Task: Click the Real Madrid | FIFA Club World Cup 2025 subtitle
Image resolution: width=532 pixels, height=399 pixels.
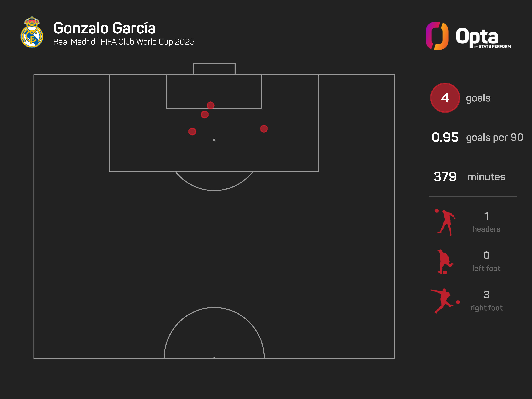Action: 124,42
